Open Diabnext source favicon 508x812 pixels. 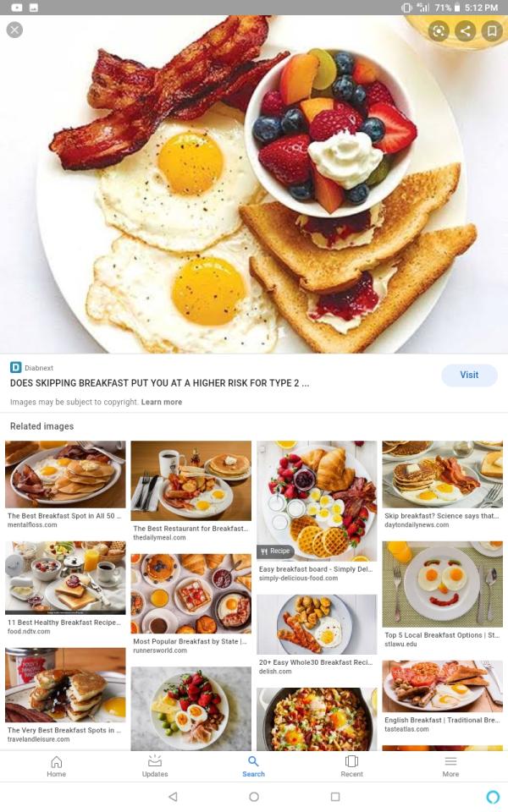click(x=15, y=368)
